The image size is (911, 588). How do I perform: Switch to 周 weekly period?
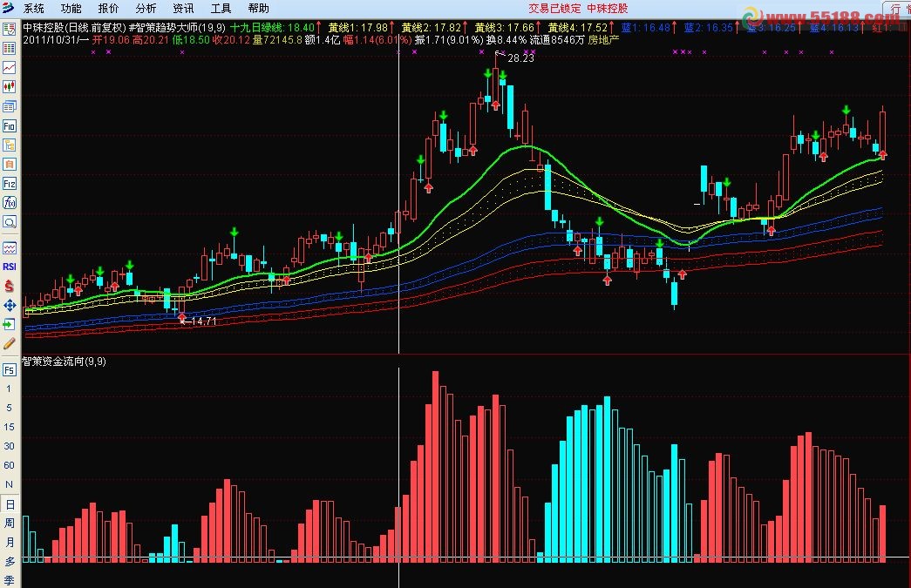[x=10, y=524]
